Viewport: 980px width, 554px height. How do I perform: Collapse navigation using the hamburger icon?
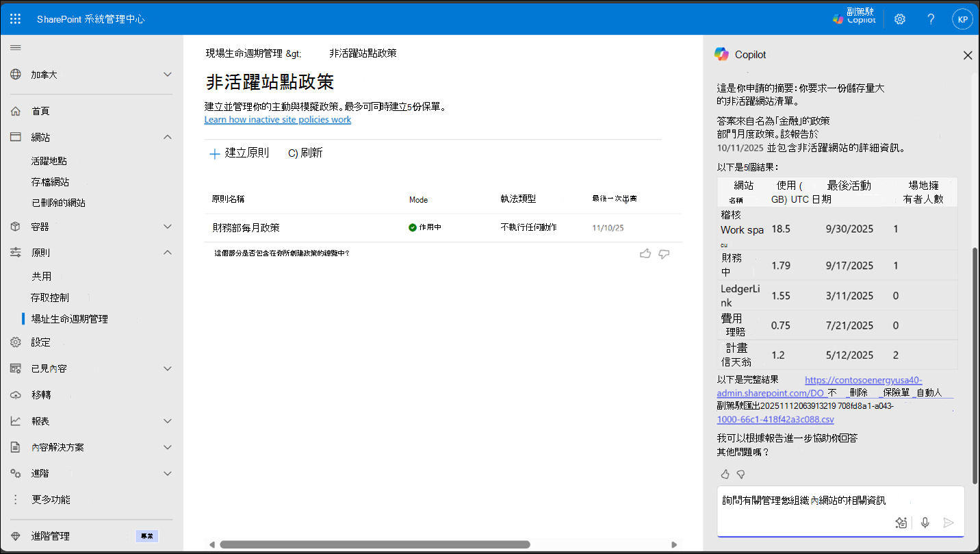(15, 47)
